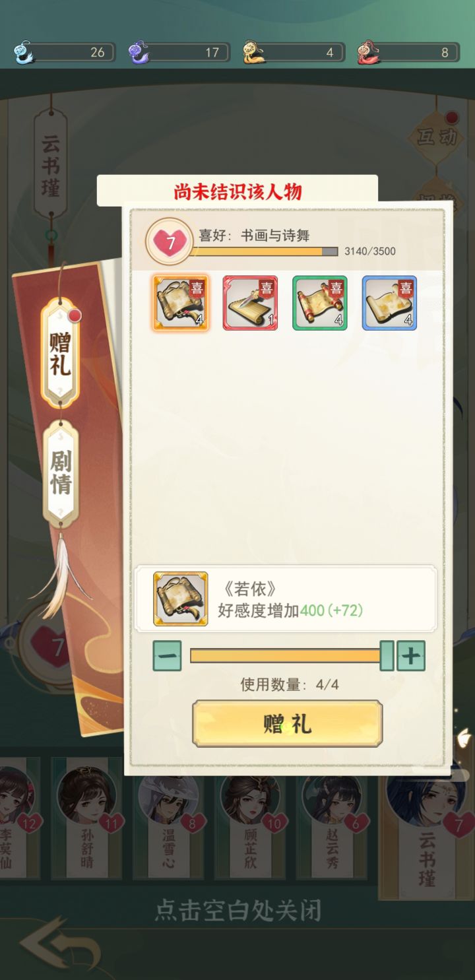Screen dimensions: 475x980
Task: Increase gift quantity with the plus button
Action: click(x=410, y=656)
